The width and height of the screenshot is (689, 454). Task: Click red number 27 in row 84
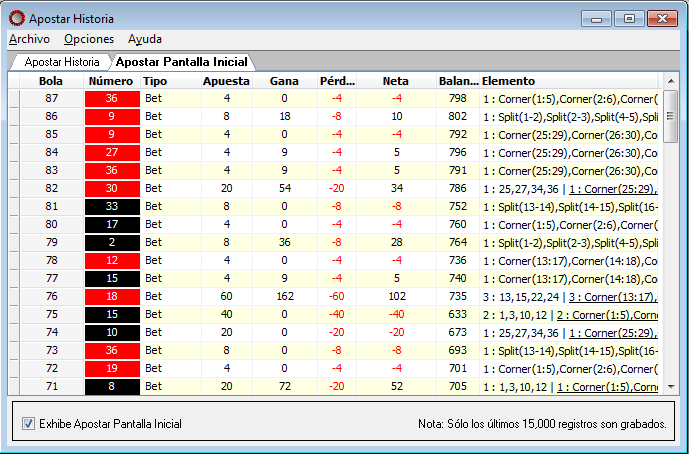[112, 152]
